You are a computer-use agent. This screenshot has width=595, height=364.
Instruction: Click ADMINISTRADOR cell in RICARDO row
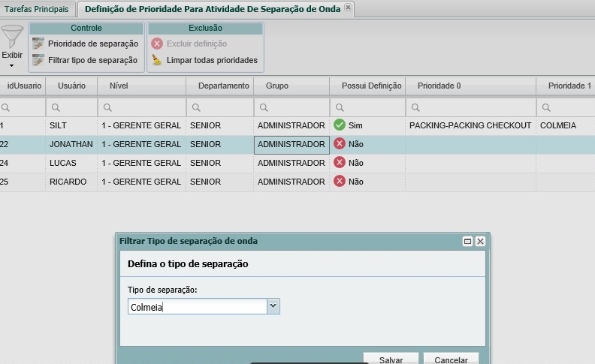(291, 182)
